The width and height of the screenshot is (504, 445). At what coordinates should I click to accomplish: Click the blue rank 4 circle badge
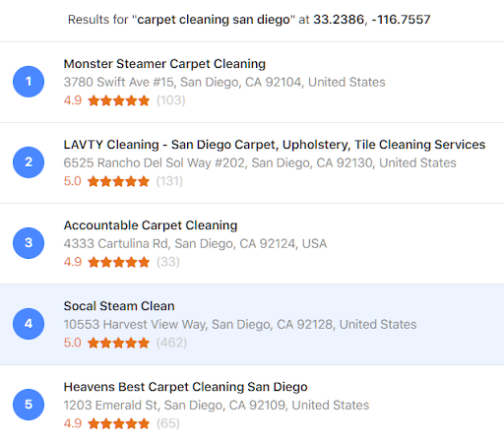tap(29, 324)
